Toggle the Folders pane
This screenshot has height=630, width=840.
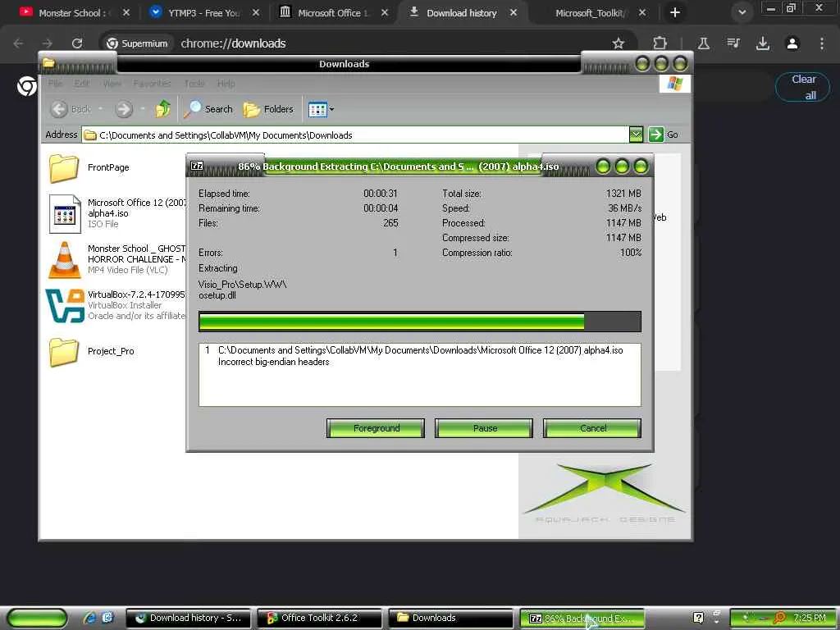[x=268, y=109]
